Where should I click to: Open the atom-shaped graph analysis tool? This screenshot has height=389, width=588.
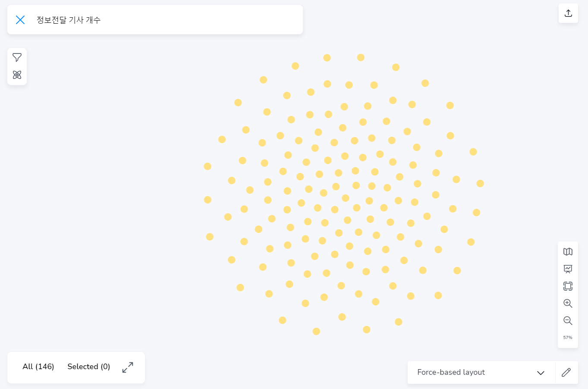pos(17,75)
